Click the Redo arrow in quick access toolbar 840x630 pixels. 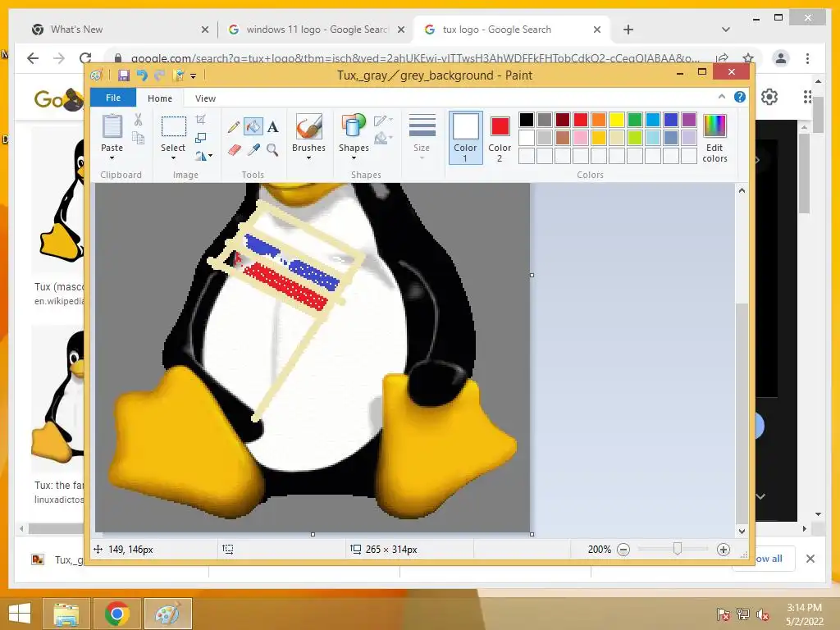coord(160,75)
